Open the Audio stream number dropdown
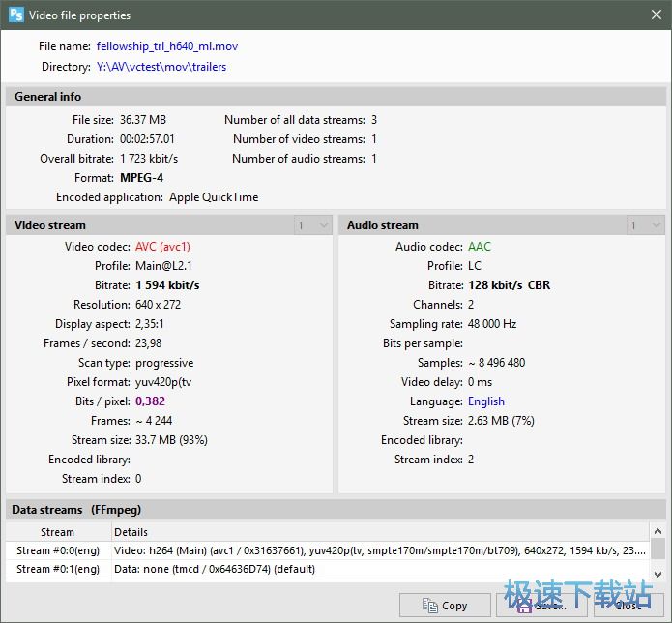The image size is (672, 623). 646,225
